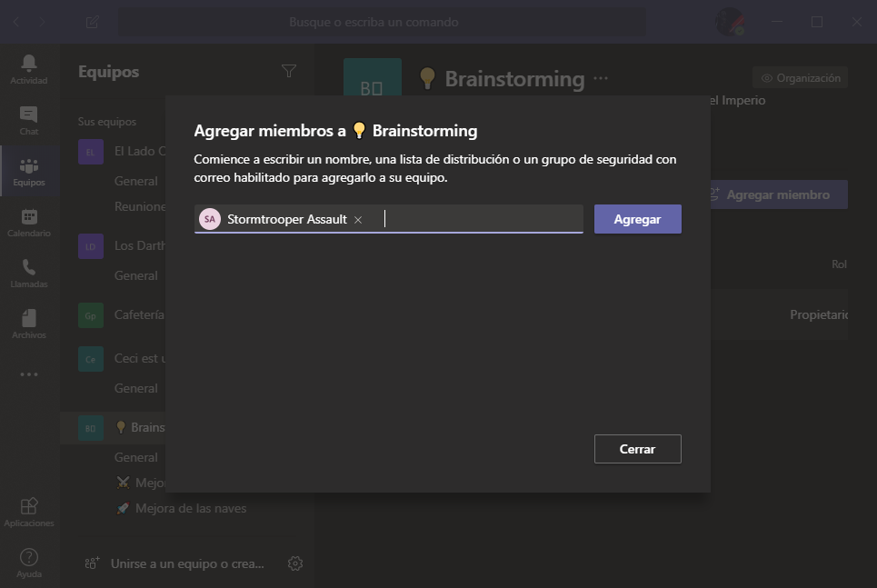
Task: Click the manage teams gear icon
Action: 294,563
